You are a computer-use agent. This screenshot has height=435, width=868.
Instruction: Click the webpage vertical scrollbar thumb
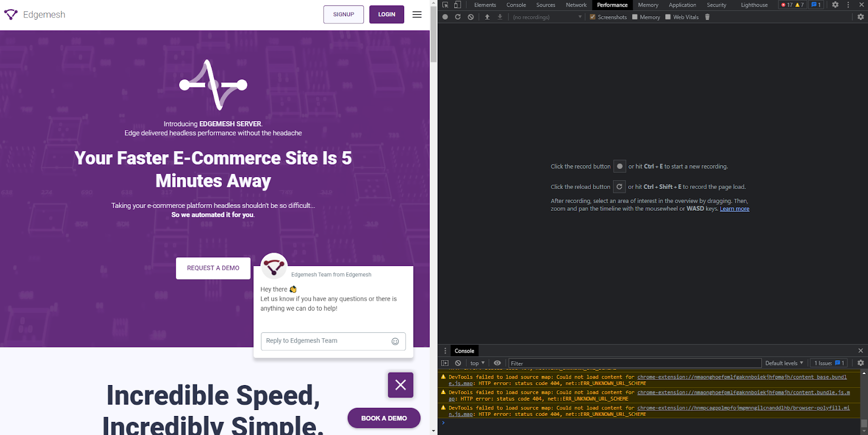coord(433,35)
